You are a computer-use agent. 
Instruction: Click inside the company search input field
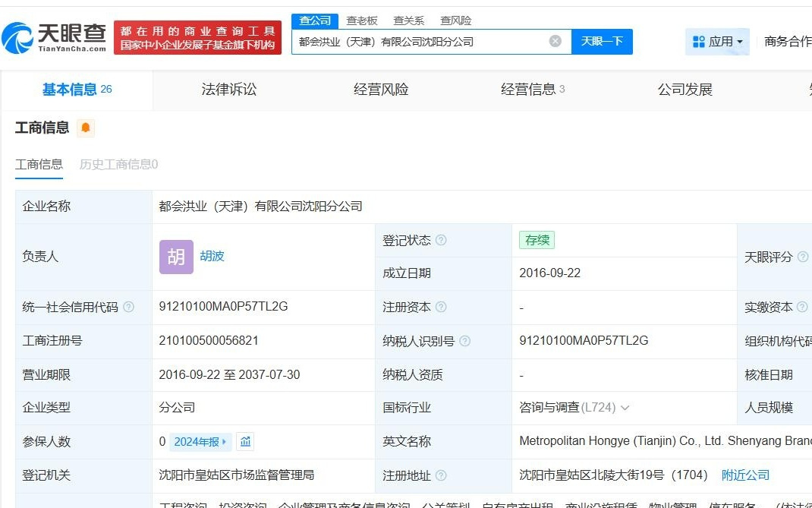(425, 42)
